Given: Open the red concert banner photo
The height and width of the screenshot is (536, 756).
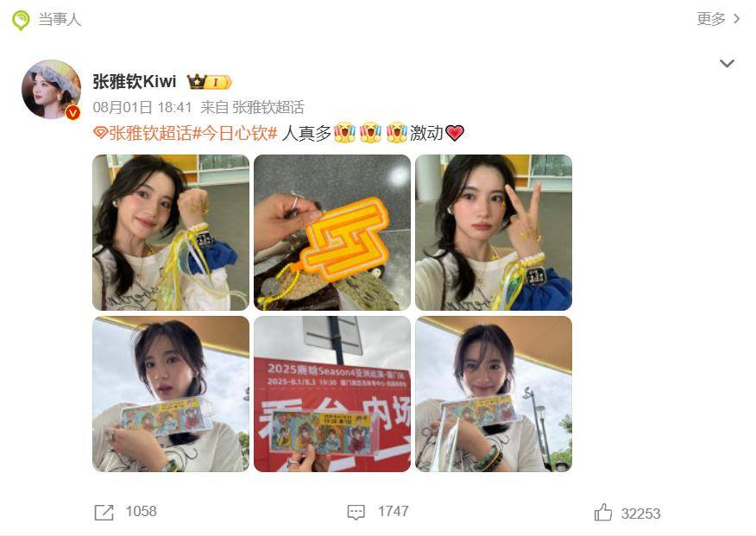Looking at the screenshot, I should coord(332,394).
